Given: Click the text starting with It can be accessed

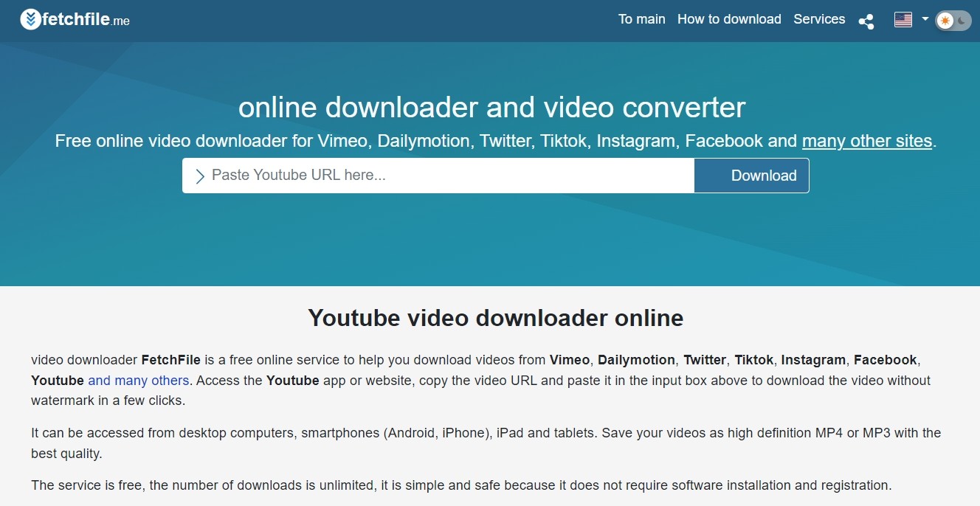Looking at the screenshot, I should pos(486,443).
